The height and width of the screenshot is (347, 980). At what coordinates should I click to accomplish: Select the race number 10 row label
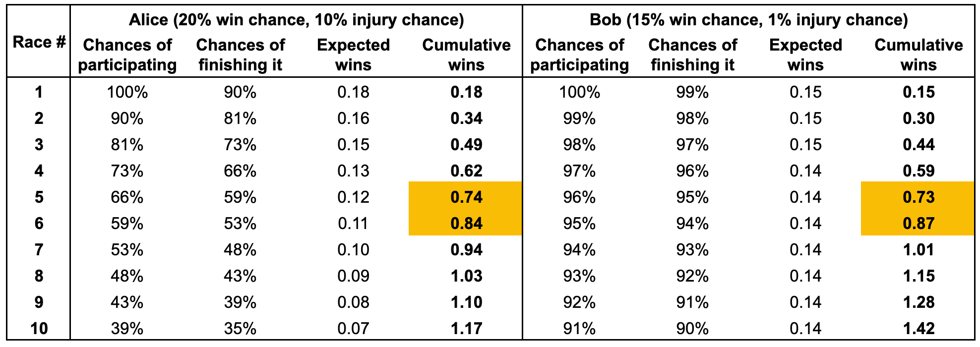pyautogui.click(x=39, y=329)
